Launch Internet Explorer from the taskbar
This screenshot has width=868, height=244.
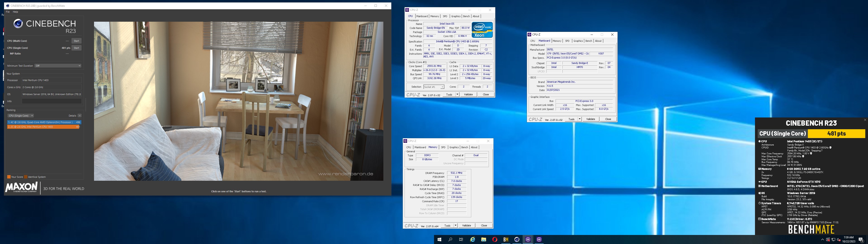[472, 240]
